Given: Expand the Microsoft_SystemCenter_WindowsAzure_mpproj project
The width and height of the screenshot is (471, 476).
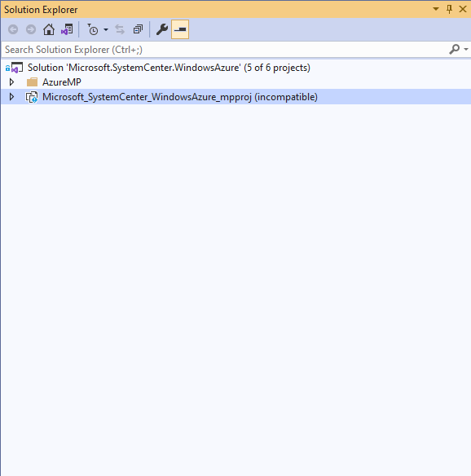Looking at the screenshot, I should coord(11,97).
